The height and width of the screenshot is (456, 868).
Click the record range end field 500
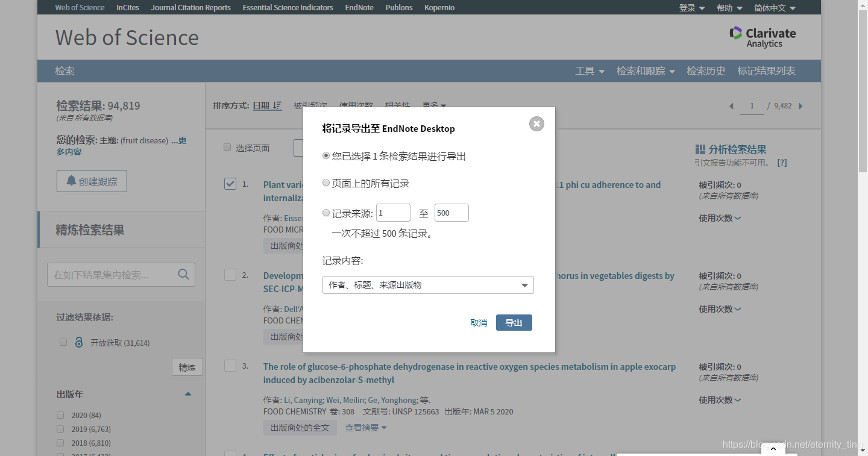click(451, 213)
